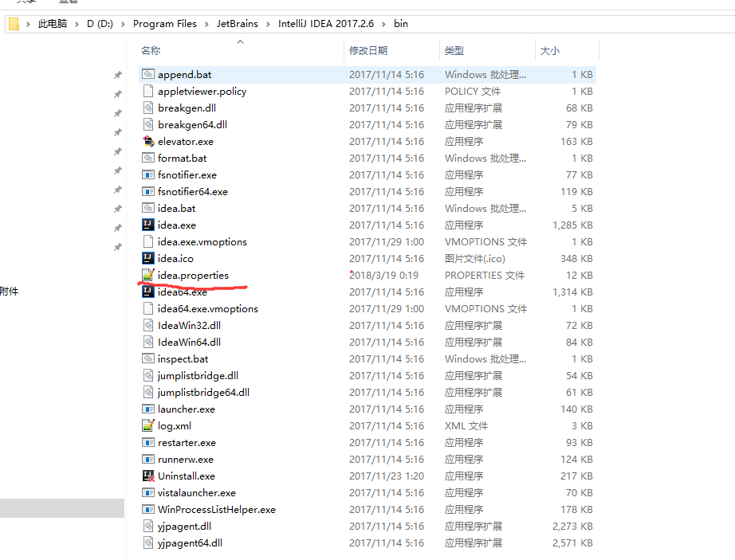Sort by 名称 column header
This screenshot has width=735, height=560.
[151, 50]
